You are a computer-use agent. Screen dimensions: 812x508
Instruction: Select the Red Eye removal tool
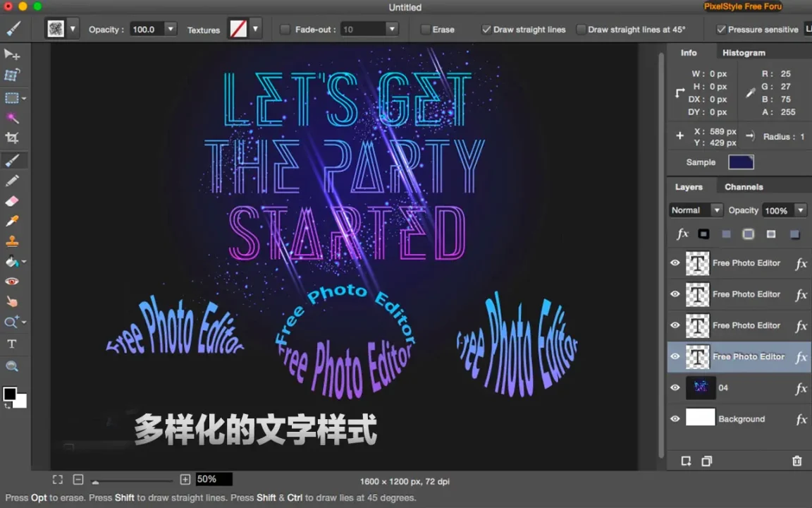coord(12,282)
